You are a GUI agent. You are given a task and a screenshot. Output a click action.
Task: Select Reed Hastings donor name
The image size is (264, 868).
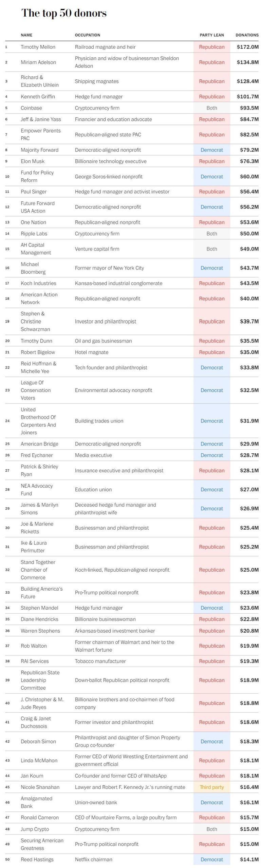[x=37, y=859]
